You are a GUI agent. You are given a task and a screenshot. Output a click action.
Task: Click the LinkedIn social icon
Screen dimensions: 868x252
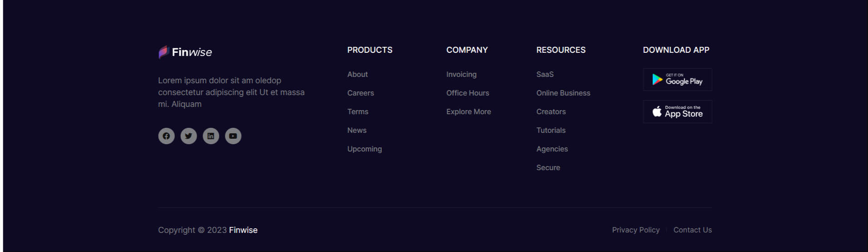coord(211,136)
